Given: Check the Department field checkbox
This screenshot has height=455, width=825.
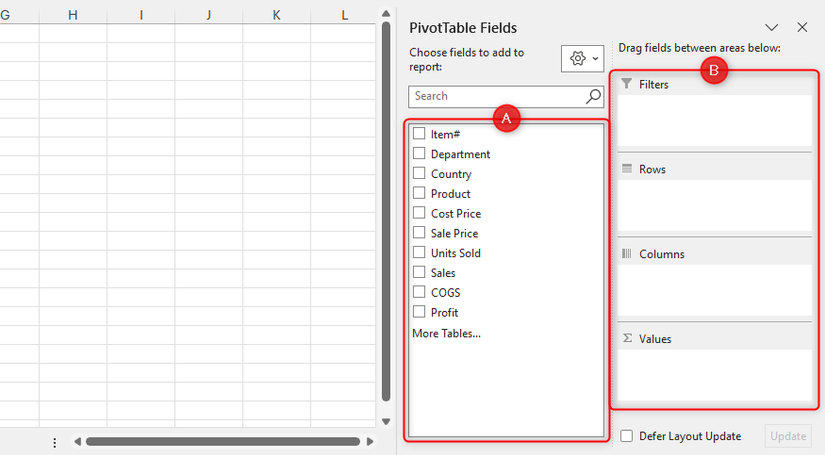Looking at the screenshot, I should pyautogui.click(x=419, y=154).
